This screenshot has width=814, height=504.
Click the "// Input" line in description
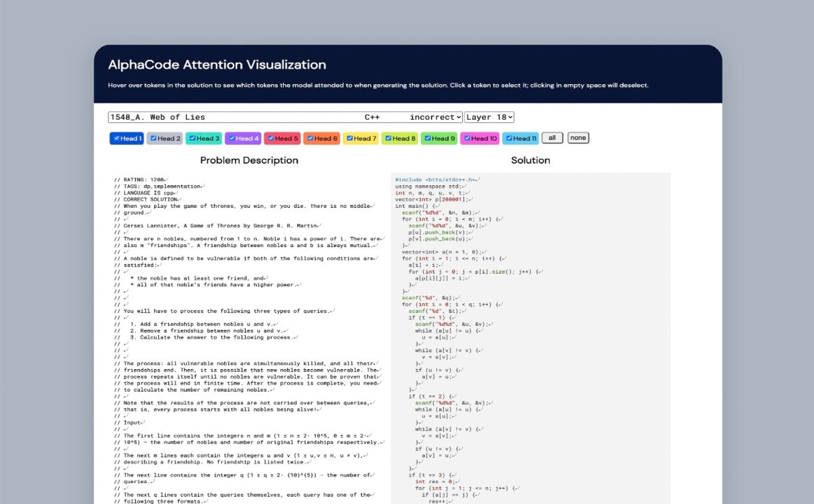pos(128,423)
